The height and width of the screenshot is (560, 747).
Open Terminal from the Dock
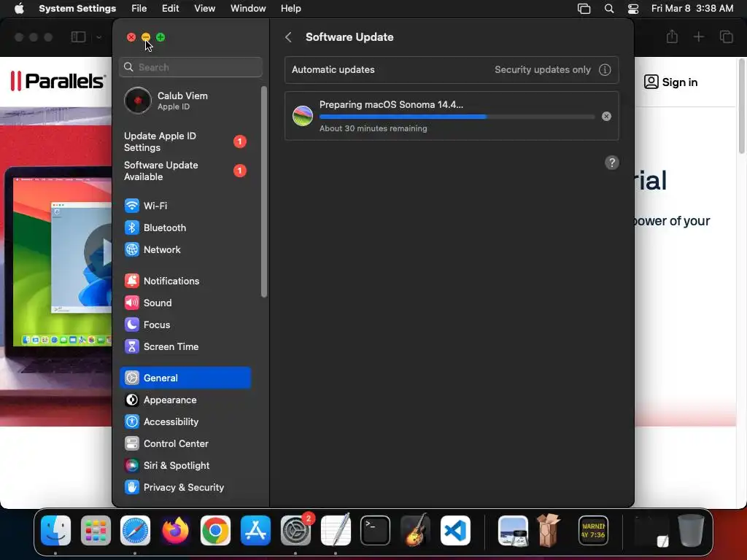pos(376,531)
